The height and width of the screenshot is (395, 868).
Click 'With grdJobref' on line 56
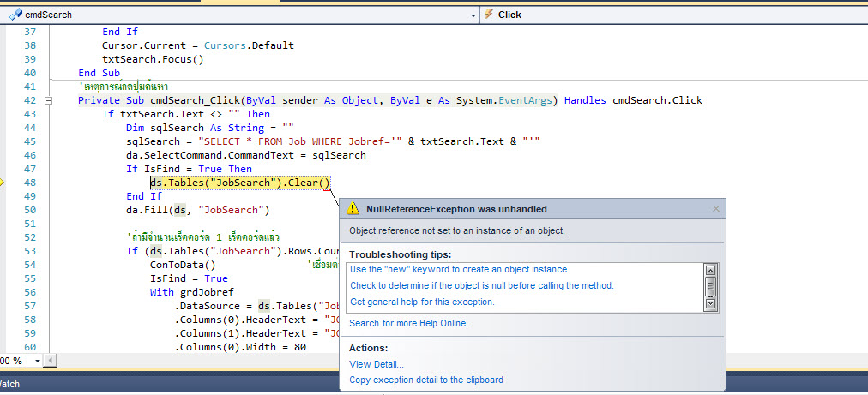coord(192,292)
